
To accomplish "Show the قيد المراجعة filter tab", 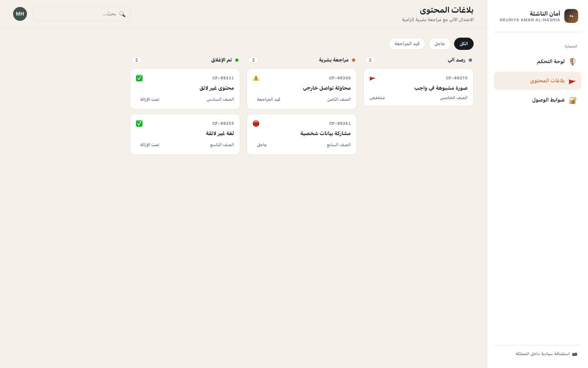I will 407,44.
